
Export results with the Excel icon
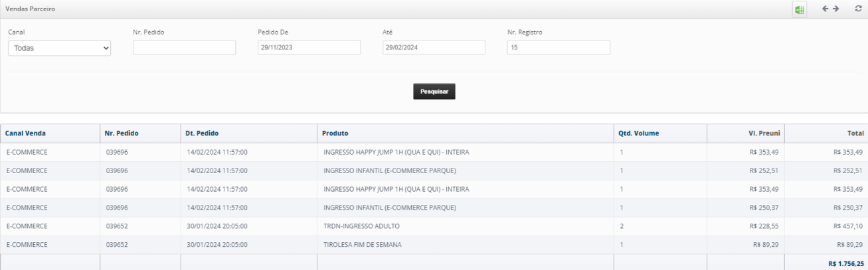(800, 9)
